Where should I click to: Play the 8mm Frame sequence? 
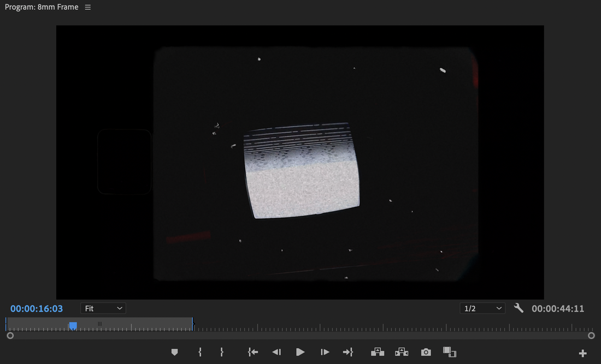[300, 352]
